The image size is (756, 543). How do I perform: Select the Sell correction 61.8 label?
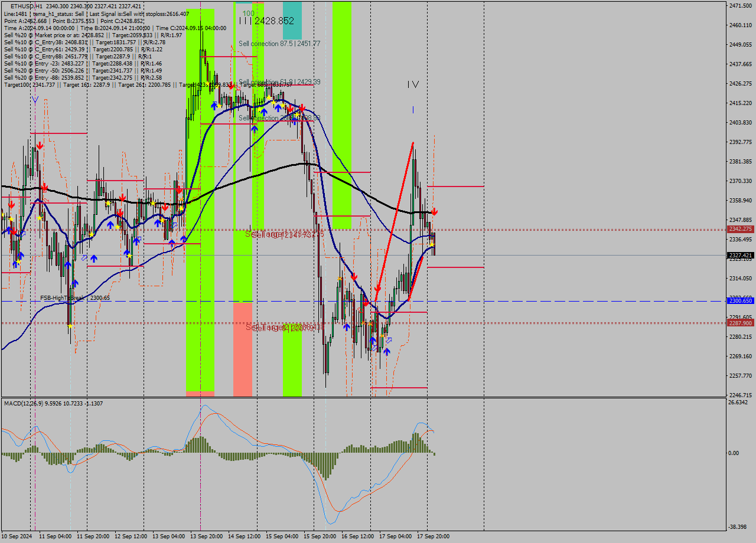click(x=279, y=82)
